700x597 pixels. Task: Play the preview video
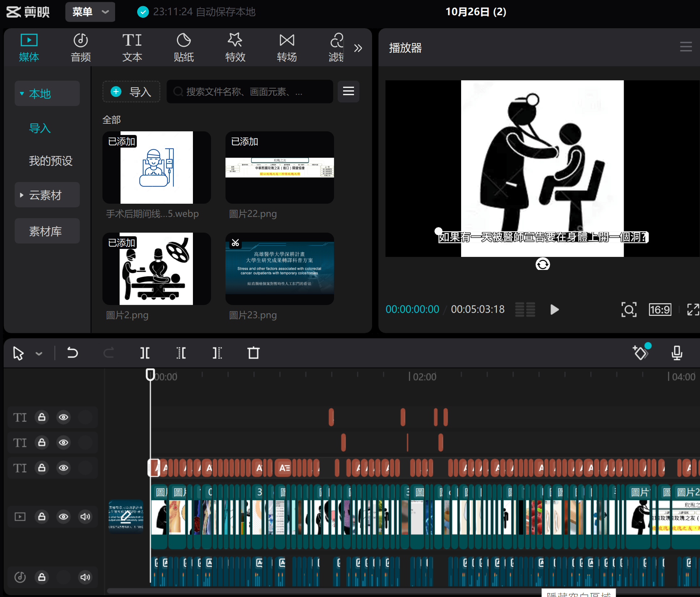(554, 310)
